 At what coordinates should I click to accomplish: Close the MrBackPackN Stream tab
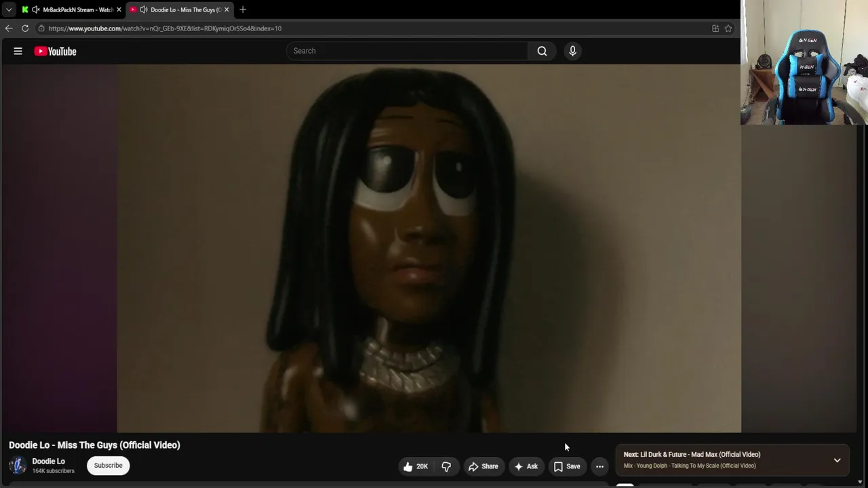pyautogui.click(x=119, y=9)
